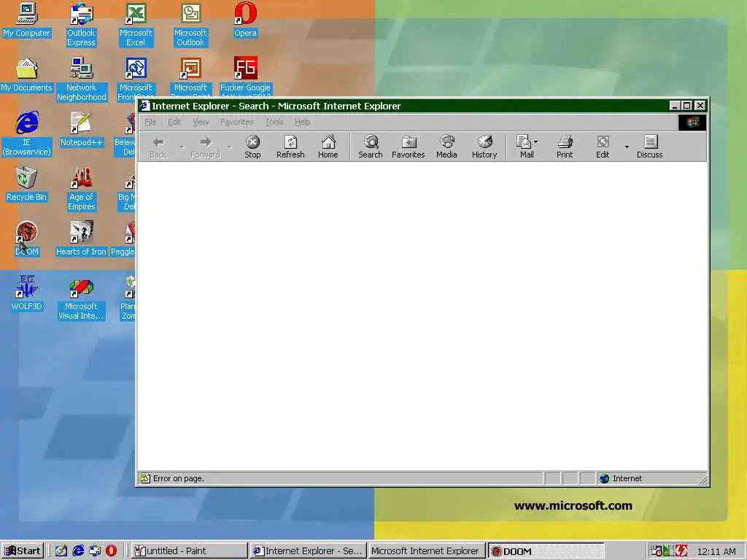
Task: Select the Notepad++ desktop icon
Action: [x=81, y=129]
